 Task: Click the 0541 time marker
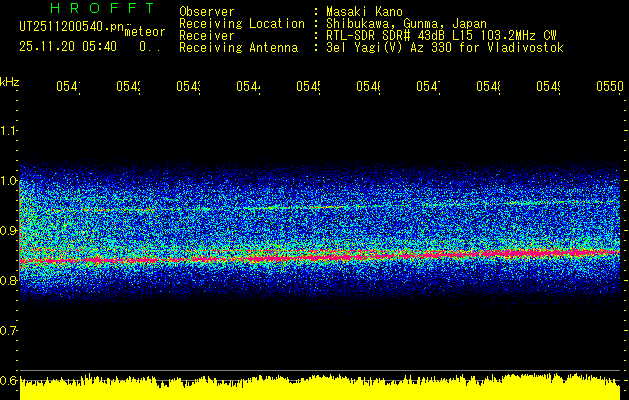pos(68,87)
